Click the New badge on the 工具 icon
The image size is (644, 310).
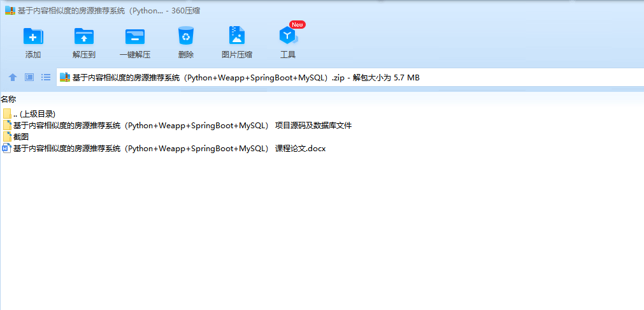[297, 25]
